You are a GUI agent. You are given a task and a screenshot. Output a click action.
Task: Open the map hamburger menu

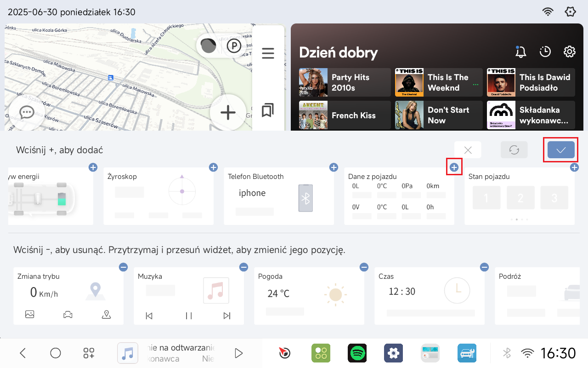[x=268, y=53]
